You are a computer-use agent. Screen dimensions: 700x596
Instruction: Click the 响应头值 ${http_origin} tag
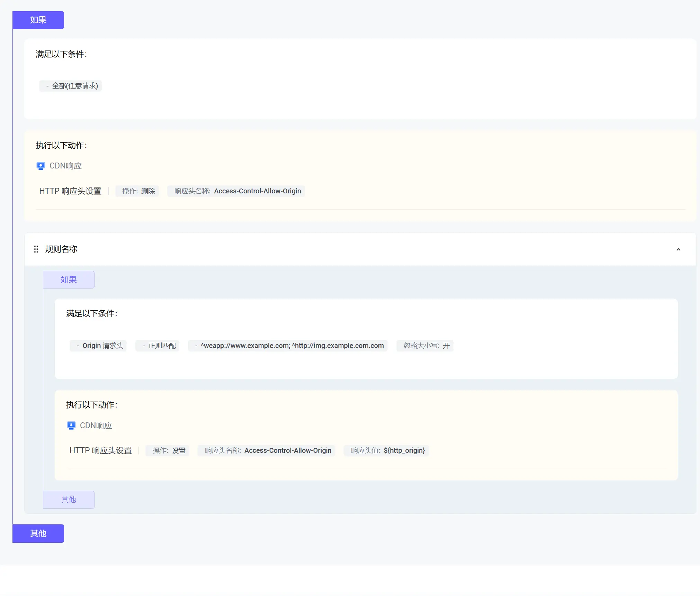(386, 450)
